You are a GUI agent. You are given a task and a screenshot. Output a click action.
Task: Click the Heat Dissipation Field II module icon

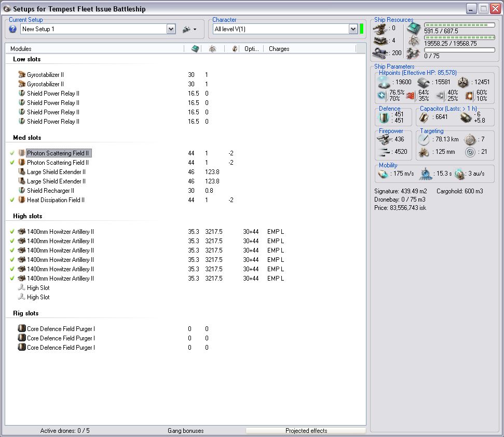(21, 200)
